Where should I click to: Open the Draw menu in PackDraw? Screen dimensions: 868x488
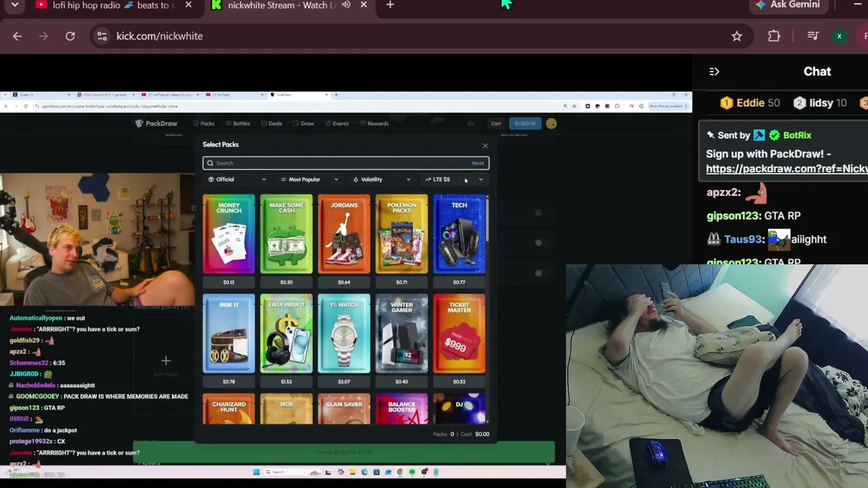[x=304, y=123]
